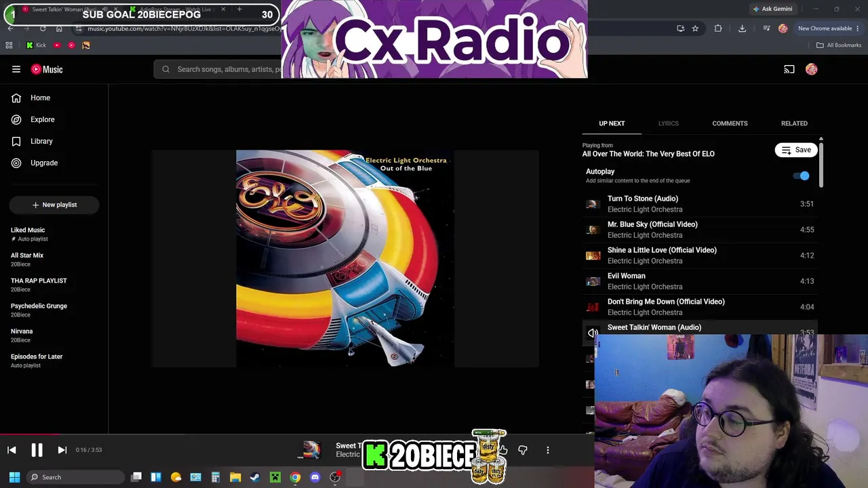
Task: Open the new tab button in Chrome
Action: pyautogui.click(x=239, y=9)
